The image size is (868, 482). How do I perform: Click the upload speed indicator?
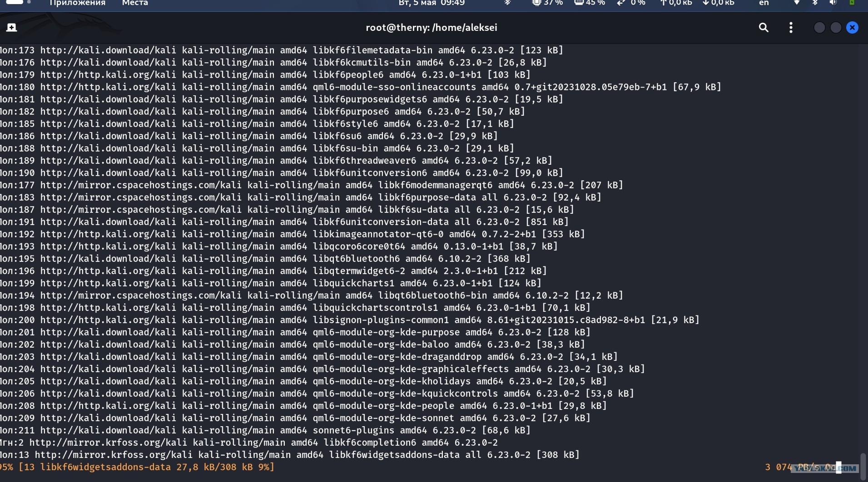pyautogui.click(x=676, y=3)
